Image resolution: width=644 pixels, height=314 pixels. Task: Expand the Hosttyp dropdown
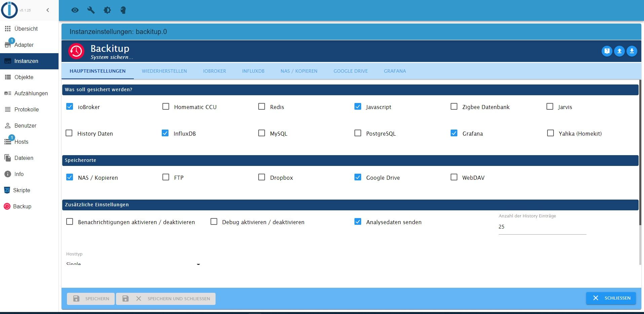pos(133,264)
